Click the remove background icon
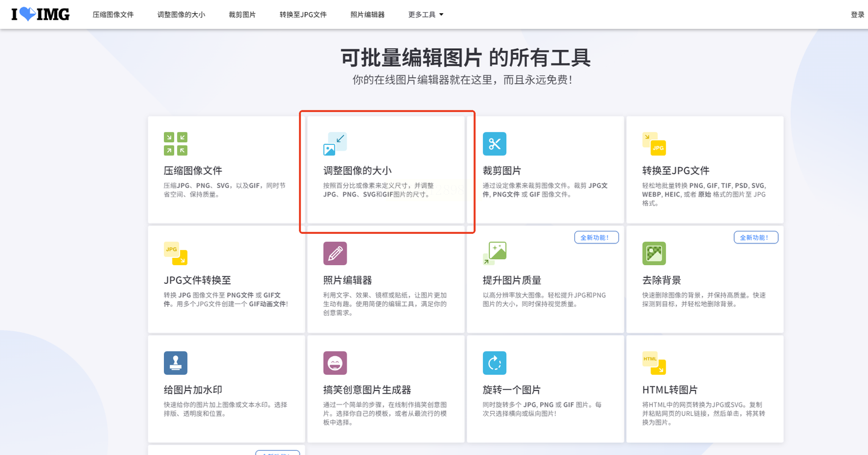This screenshot has height=455, width=868. coord(654,254)
